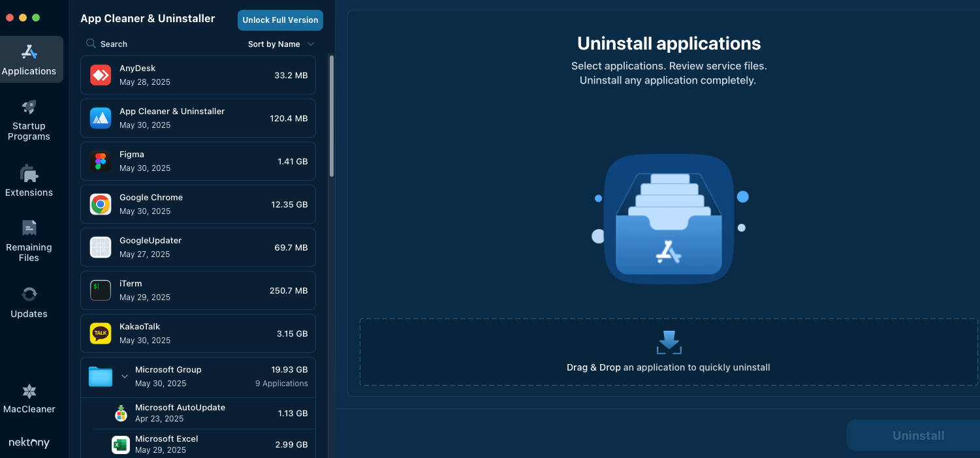Click the Drag & Drop download arrow icon
980x458 pixels.
coord(669,342)
